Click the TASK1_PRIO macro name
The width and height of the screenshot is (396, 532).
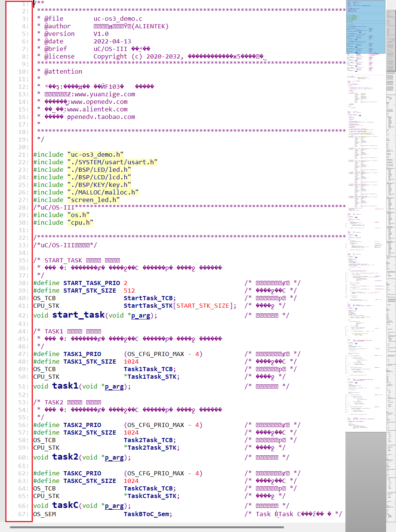82,354
